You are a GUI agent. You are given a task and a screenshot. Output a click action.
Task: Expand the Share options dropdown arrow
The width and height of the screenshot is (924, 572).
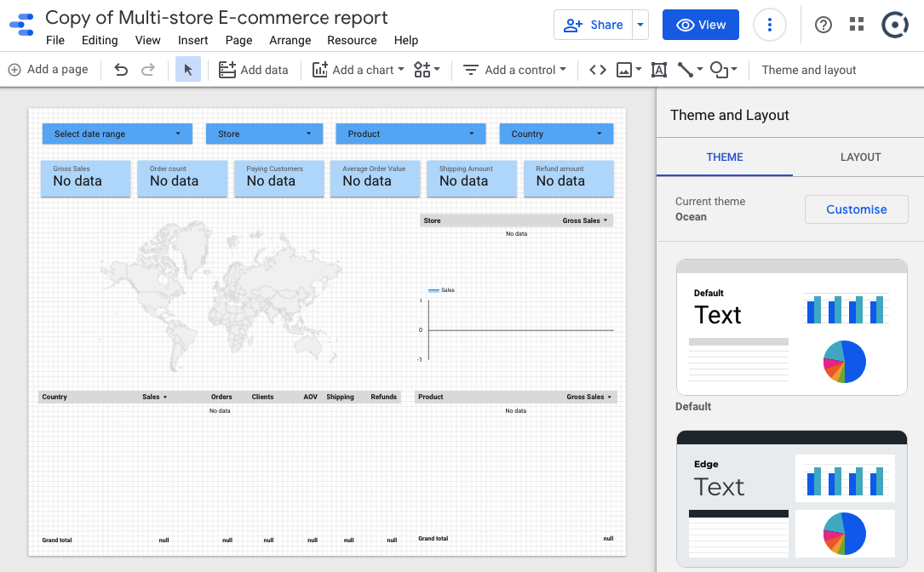[x=640, y=25]
